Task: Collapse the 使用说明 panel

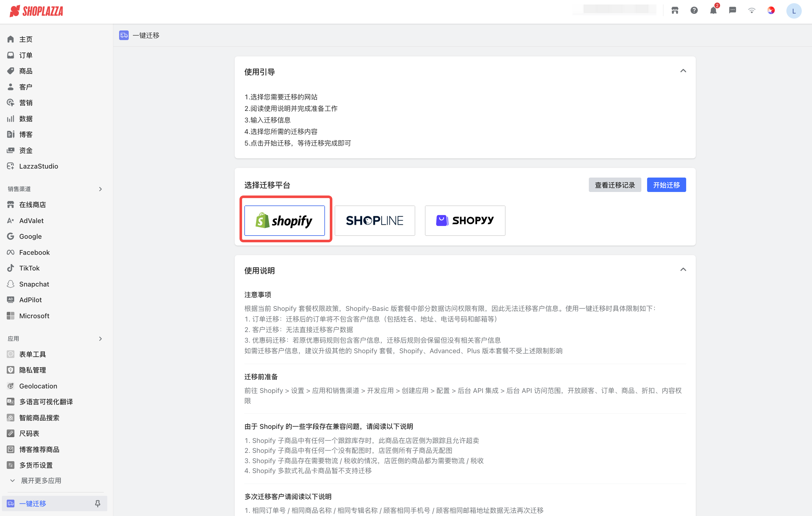Action: coord(683,269)
